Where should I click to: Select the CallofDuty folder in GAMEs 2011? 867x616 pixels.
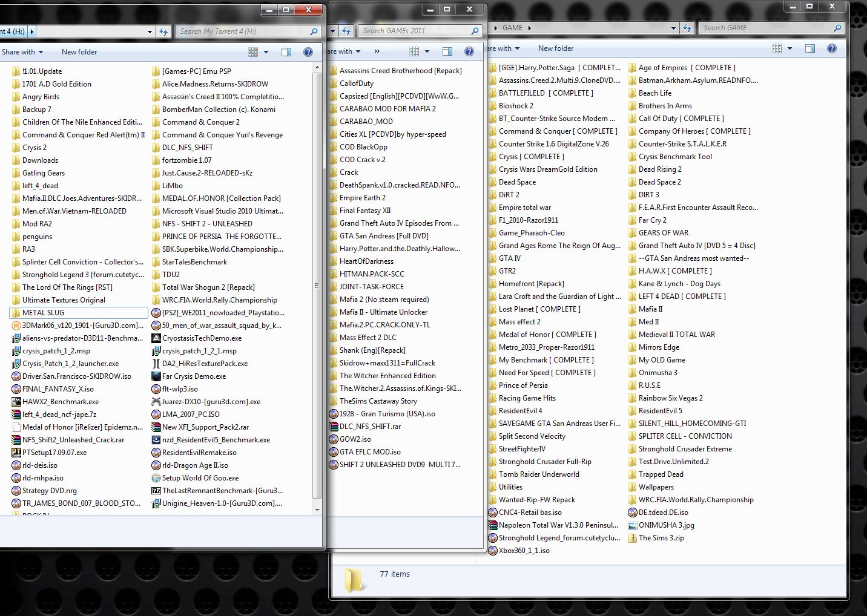351,84
